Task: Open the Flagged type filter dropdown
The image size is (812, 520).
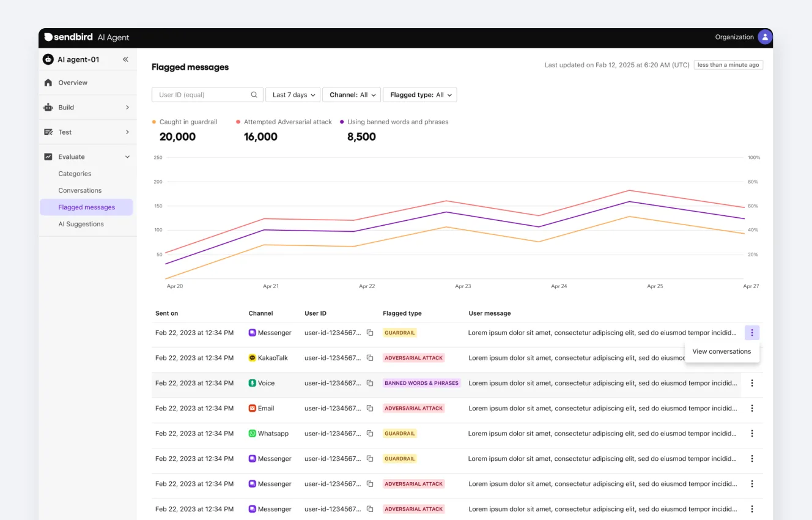Action: 419,95
